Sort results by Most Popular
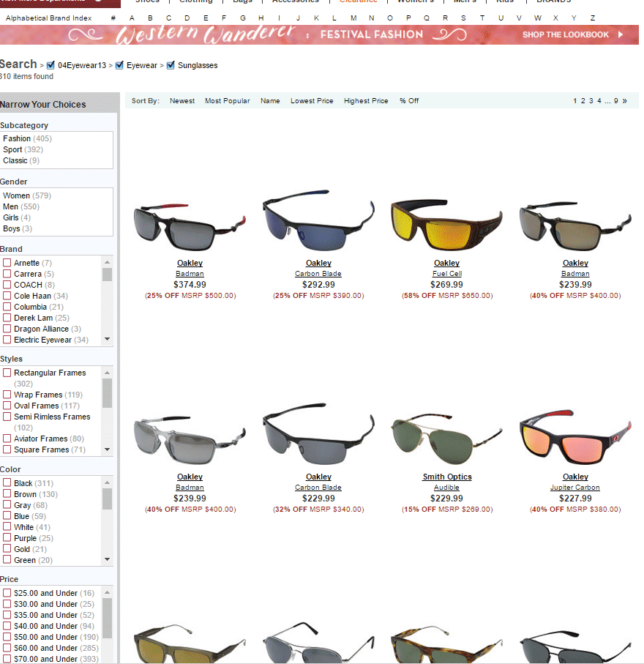The width and height of the screenshot is (644, 664). 227,101
